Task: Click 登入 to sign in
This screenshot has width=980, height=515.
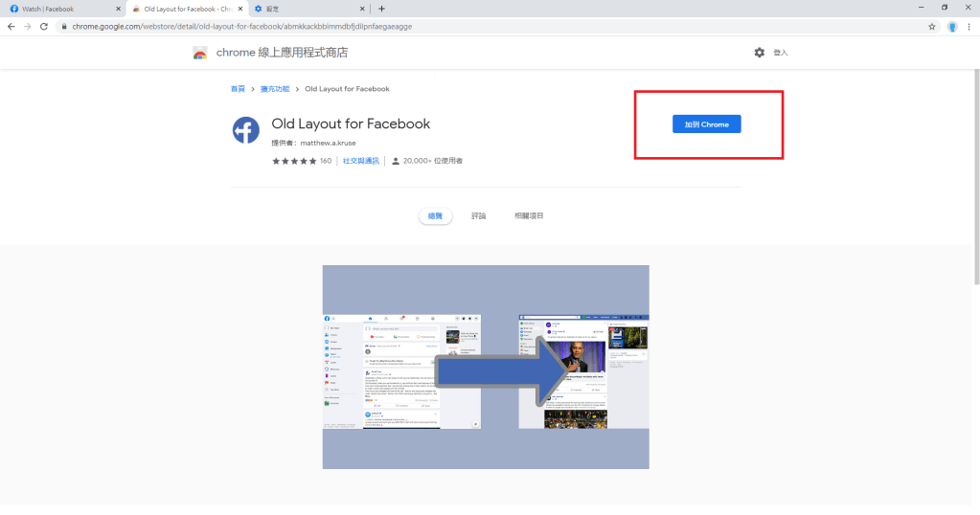Action: 780,53
